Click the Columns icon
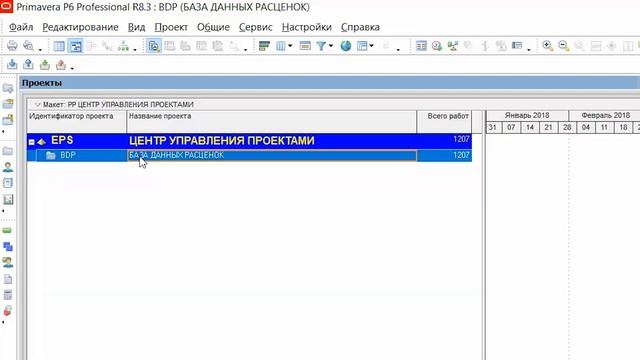This screenshot has height=360, width=640. tap(281, 46)
